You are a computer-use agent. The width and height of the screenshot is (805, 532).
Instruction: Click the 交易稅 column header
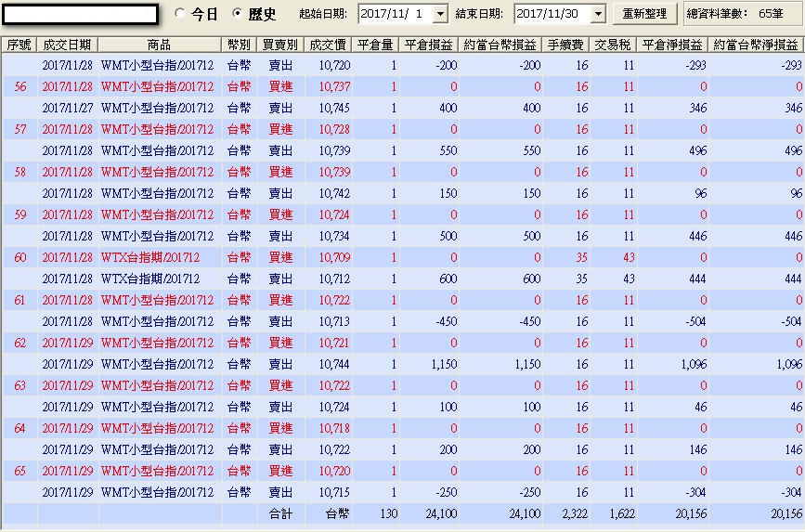[x=613, y=45]
